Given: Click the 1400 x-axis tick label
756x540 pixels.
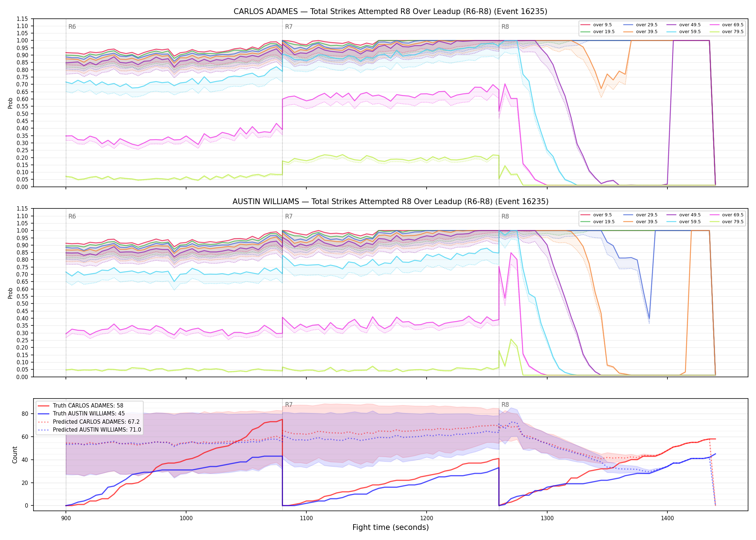Looking at the screenshot, I should coord(667,518).
